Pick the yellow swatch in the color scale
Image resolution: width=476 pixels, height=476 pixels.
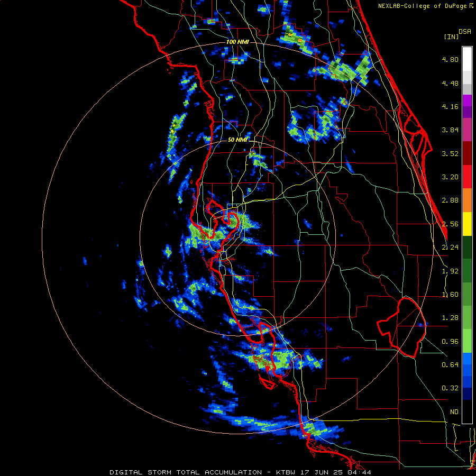pyautogui.click(x=467, y=224)
